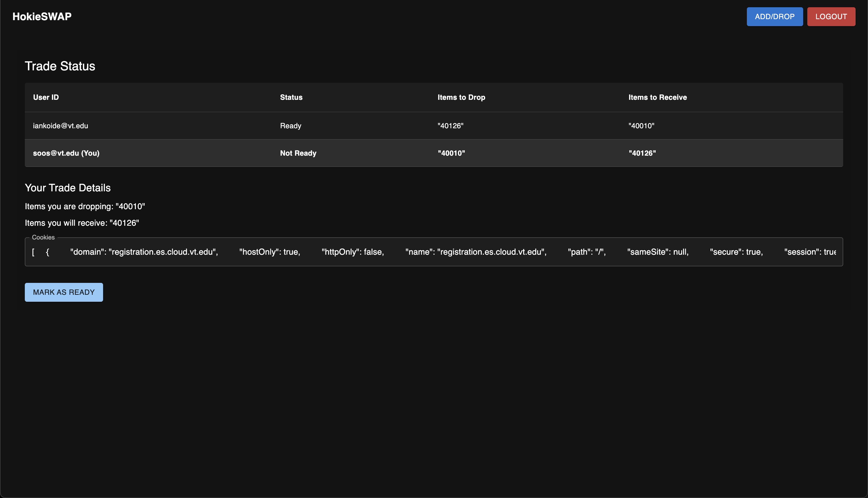Open the HokieSWAP home title

42,16
